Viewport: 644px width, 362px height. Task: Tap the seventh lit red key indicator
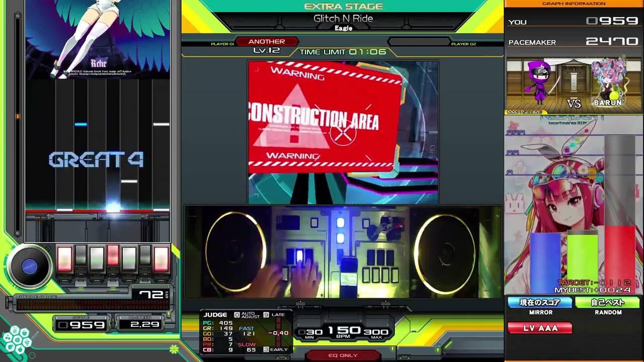pos(161,258)
